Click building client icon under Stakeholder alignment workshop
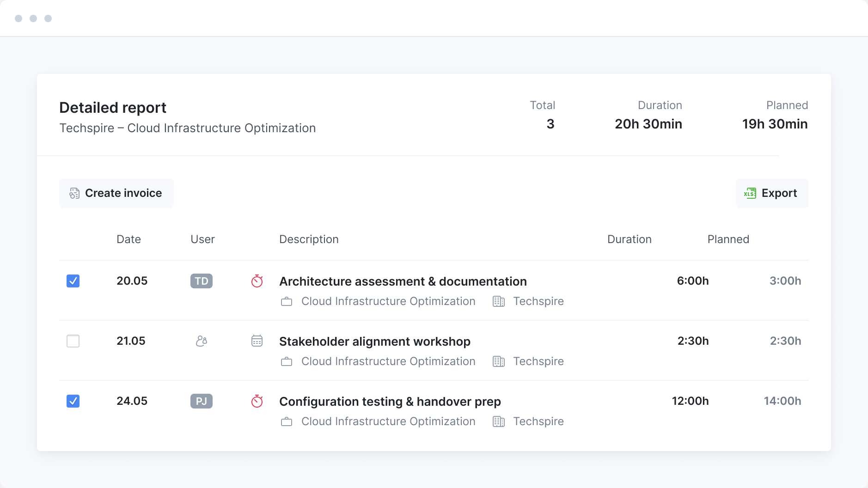 499,362
